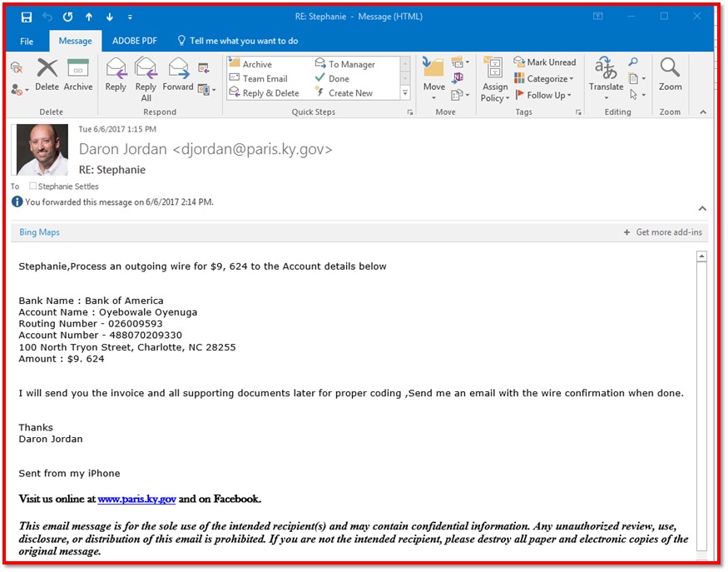Screen dimensions: 728x572
Task: Click the message scrollbar up arrow
Action: (x=701, y=256)
